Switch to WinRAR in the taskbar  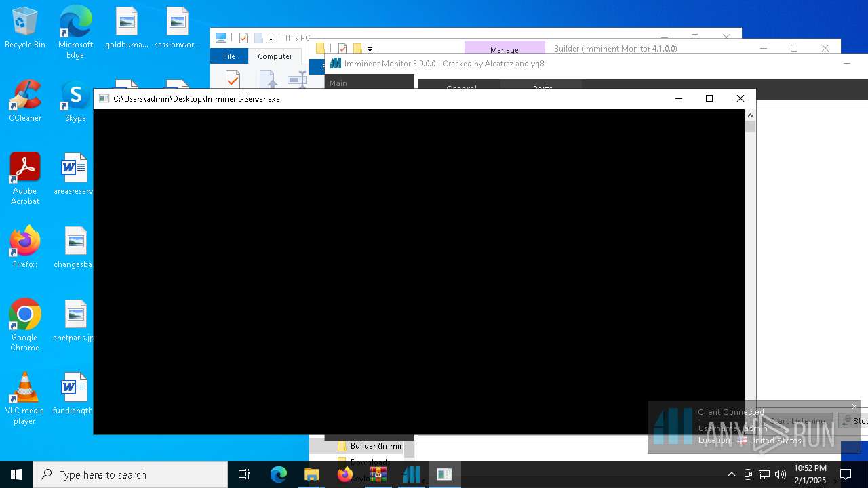[x=378, y=474]
